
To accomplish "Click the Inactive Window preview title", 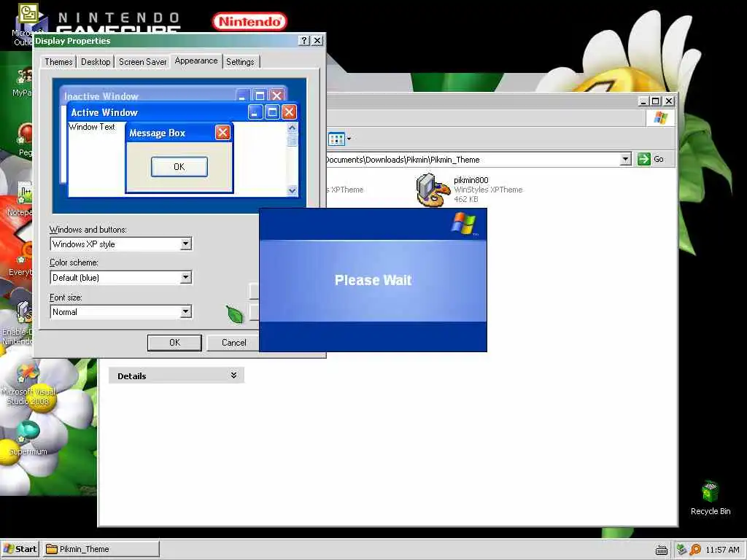I will pyautogui.click(x=101, y=96).
